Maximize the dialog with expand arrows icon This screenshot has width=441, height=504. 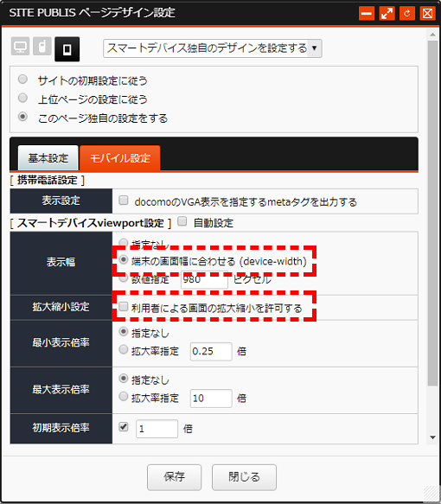point(387,14)
